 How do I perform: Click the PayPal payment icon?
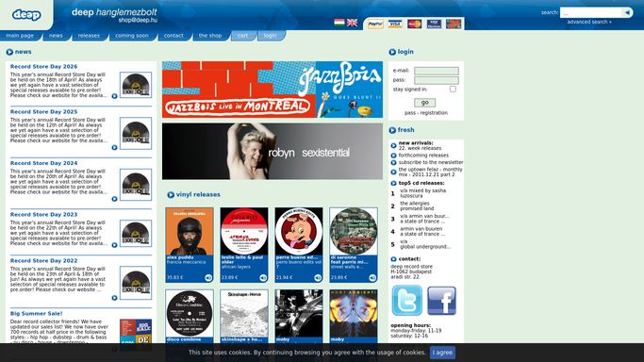pos(375,25)
